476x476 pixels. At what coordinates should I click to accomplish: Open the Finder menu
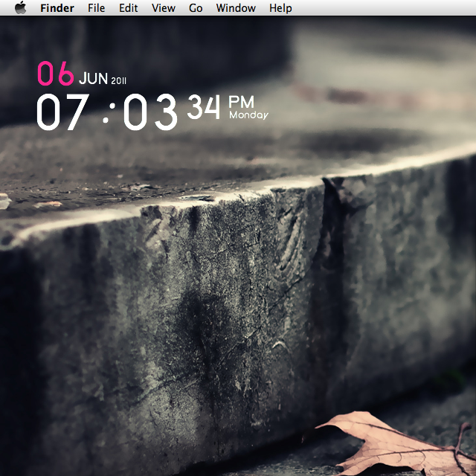coord(57,8)
